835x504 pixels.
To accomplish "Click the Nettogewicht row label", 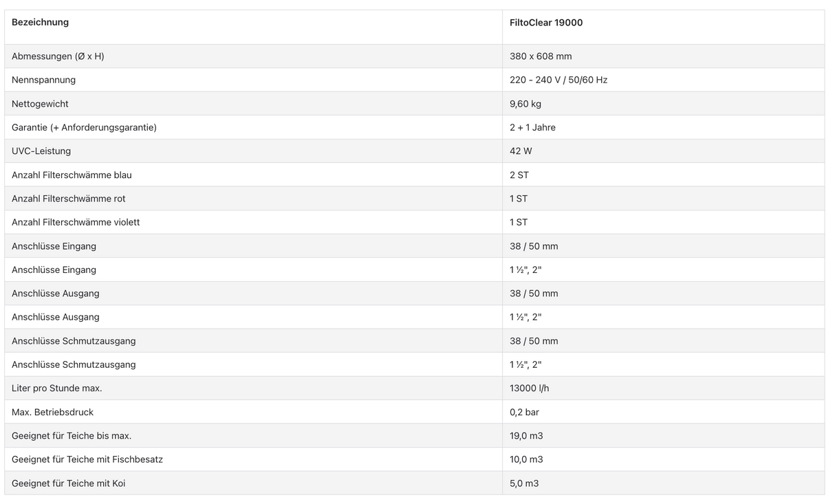I will pyautogui.click(x=40, y=104).
